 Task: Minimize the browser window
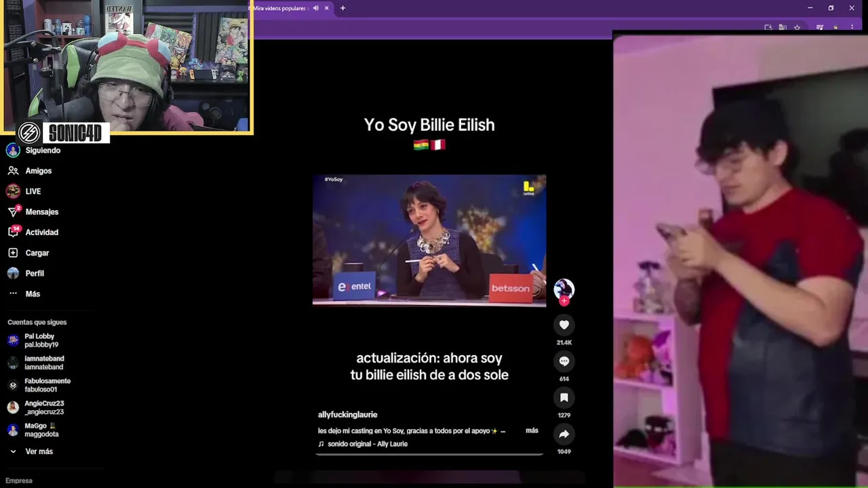pos(810,8)
